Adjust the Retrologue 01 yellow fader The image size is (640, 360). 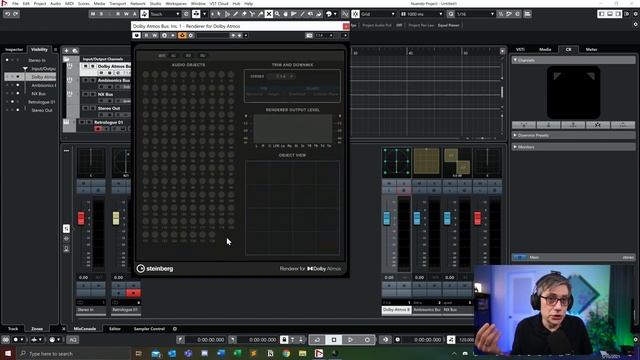click(x=116, y=218)
